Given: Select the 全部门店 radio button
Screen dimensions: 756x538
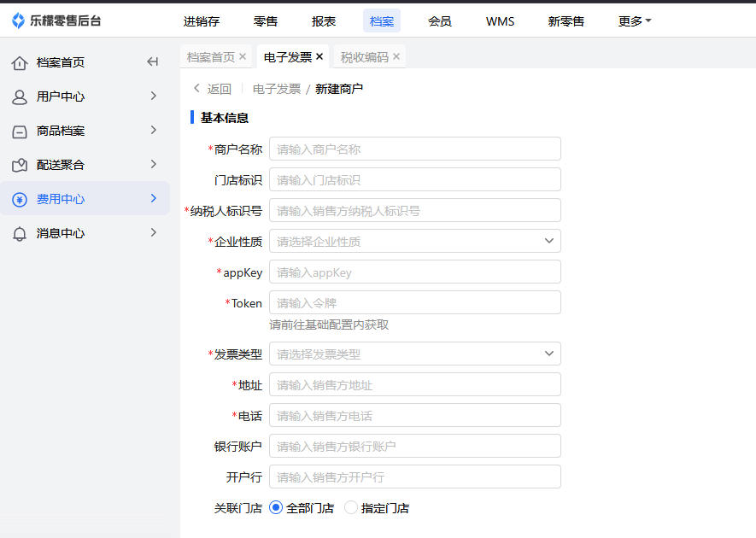Looking at the screenshot, I should pos(276,507).
